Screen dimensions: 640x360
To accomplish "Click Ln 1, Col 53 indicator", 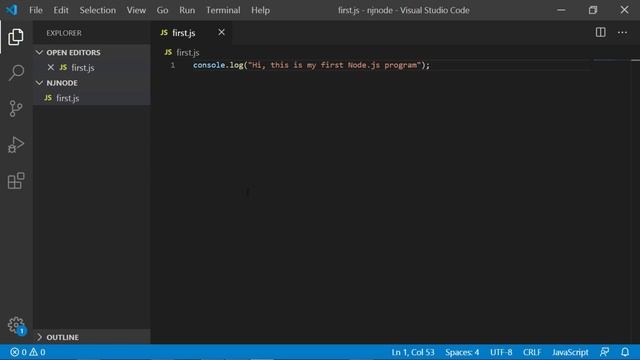I will [x=413, y=352].
